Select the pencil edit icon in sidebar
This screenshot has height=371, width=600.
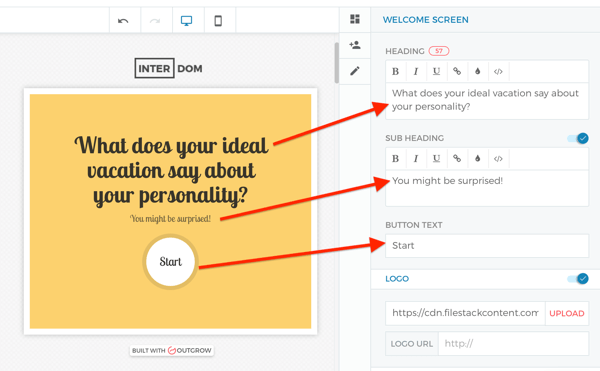point(355,71)
